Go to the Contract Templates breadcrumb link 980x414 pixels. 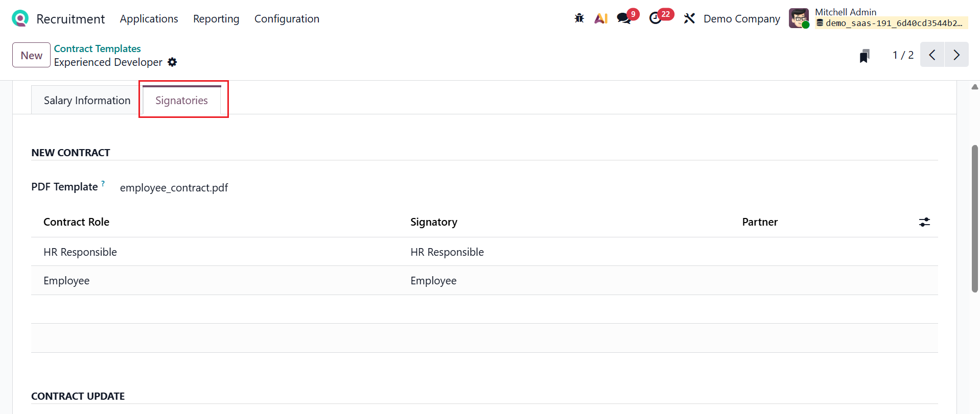pos(97,48)
